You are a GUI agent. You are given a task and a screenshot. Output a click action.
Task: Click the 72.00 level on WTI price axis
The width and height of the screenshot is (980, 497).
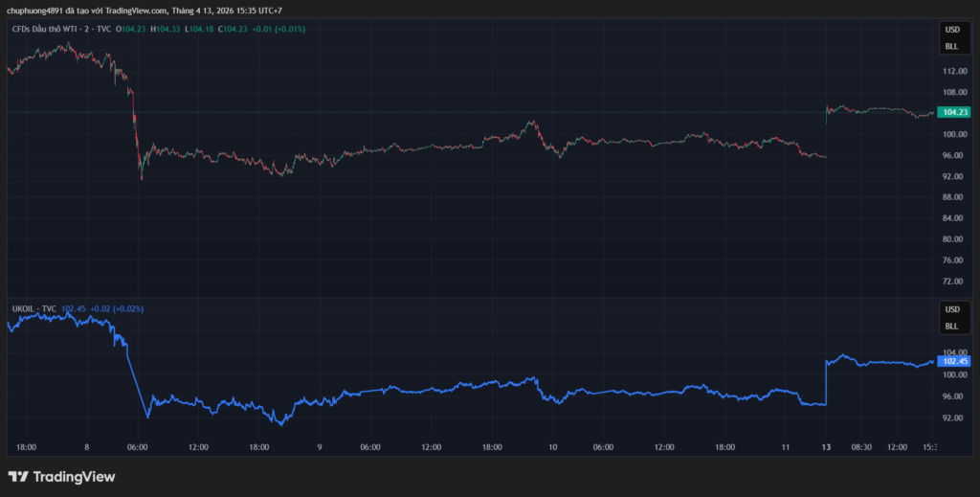pos(953,282)
